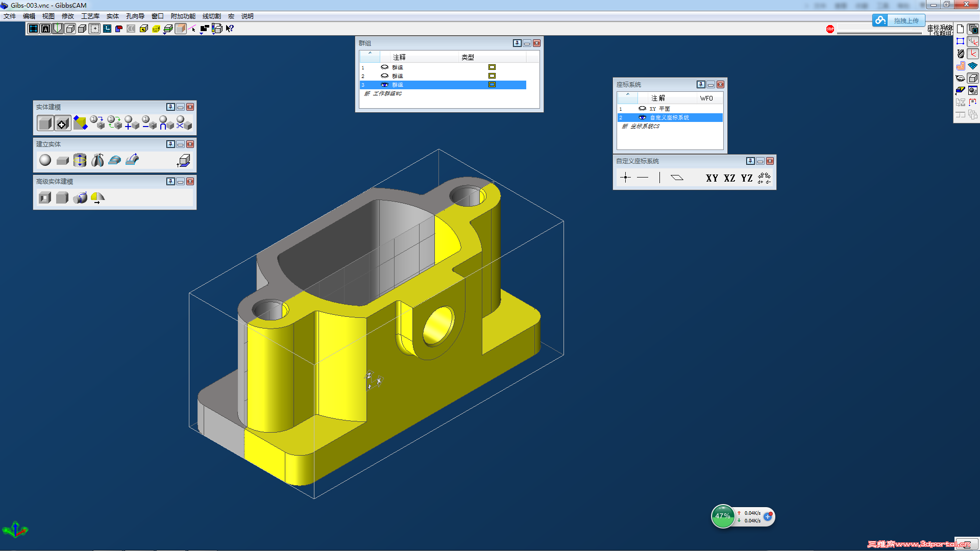Collapse the 高级实体建模 panel with its minimize button
980x551 pixels.
click(x=180, y=182)
